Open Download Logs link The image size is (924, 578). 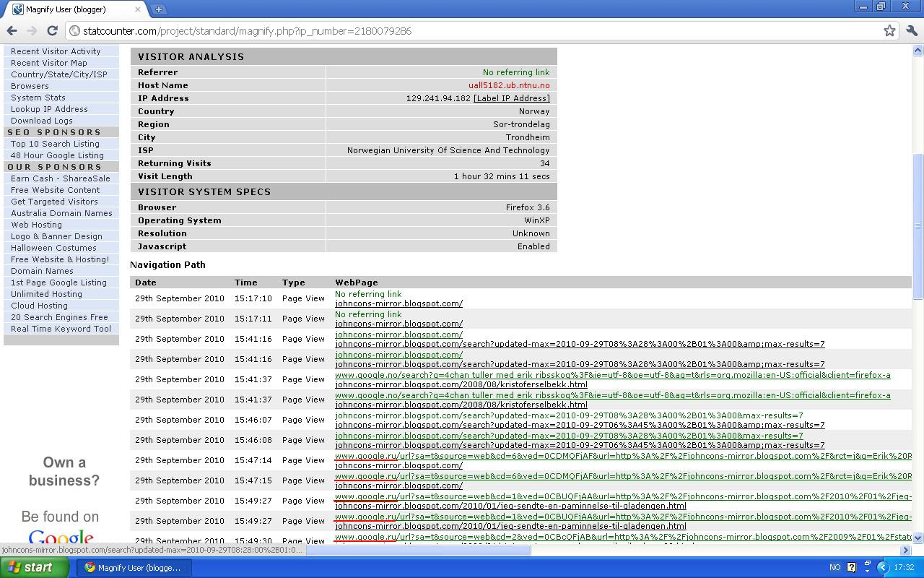point(41,121)
